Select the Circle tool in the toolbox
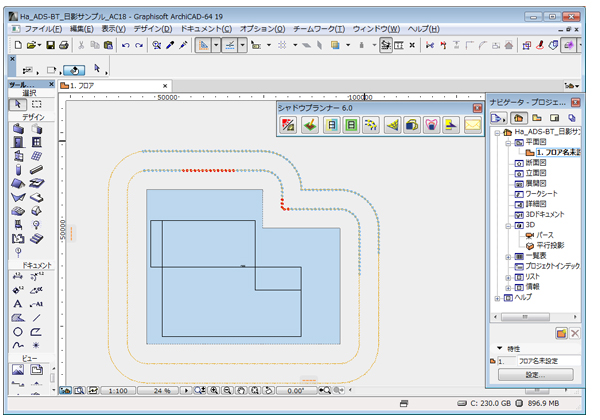This screenshot has width=600, height=420. (x=18, y=332)
